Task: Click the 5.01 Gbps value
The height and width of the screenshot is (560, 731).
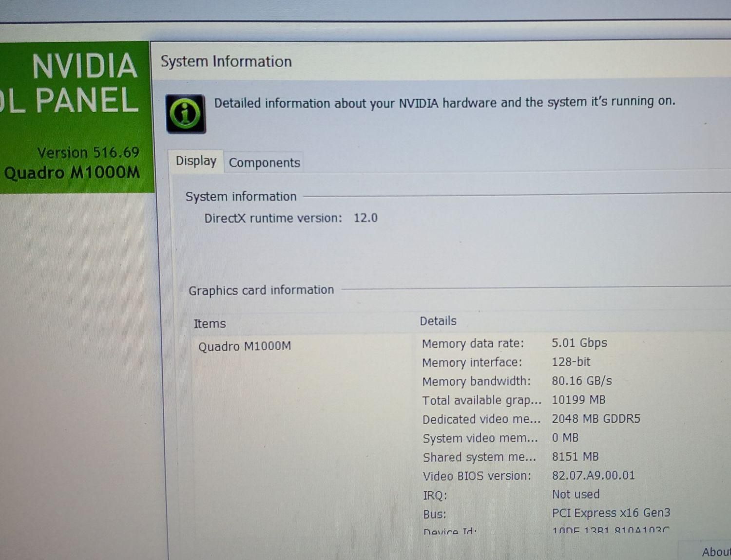Action: tap(579, 343)
